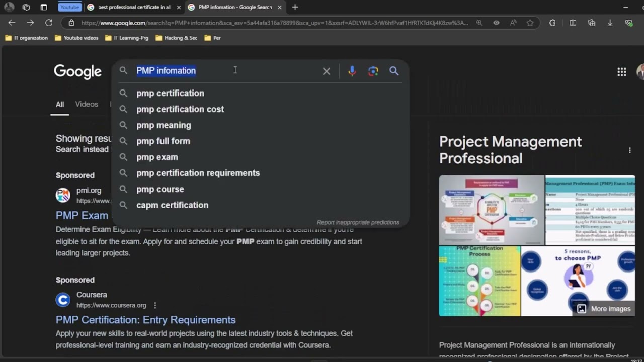644x362 pixels.
Task: Click into the PMP infomation search field
Action: pyautogui.click(x=226, y=71)
